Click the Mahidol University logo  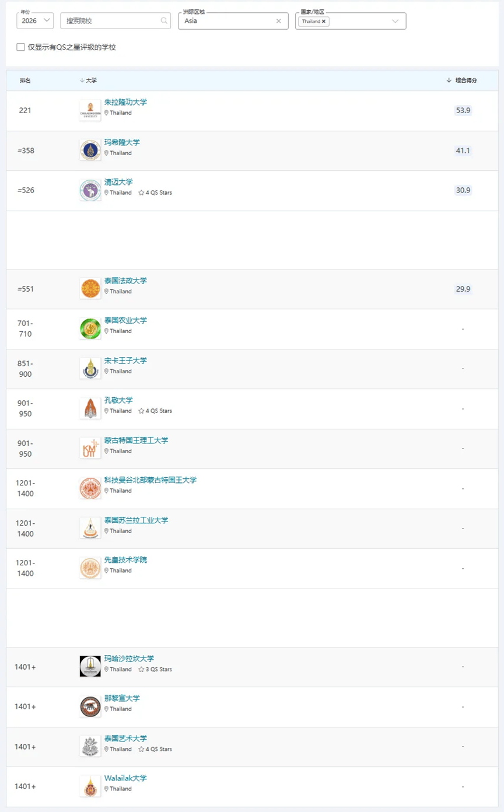pos(90,150)
